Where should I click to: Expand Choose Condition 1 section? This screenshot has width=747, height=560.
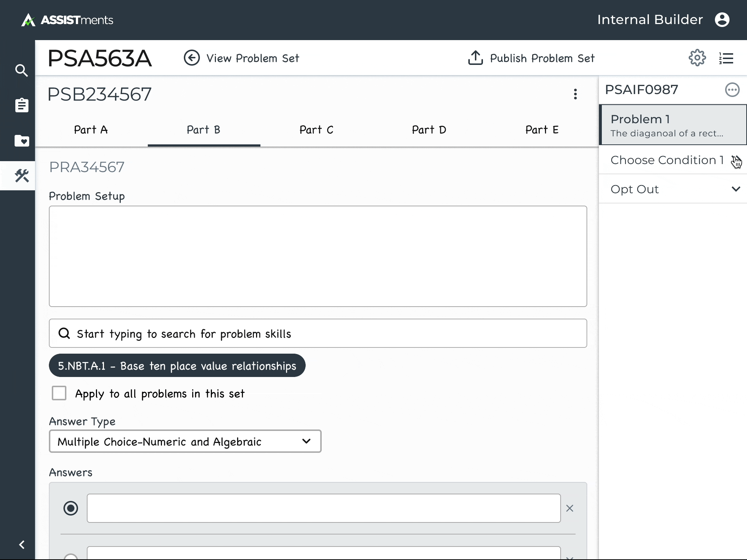pos(735,160)
